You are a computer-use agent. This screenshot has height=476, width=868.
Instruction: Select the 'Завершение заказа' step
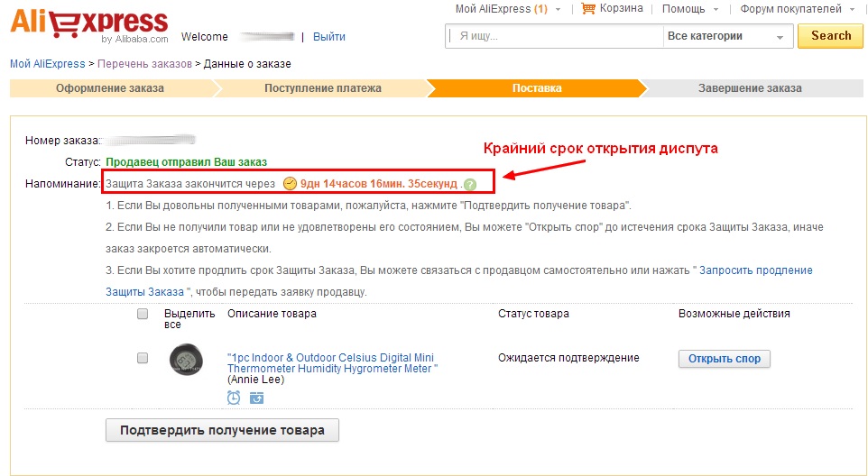750,88
